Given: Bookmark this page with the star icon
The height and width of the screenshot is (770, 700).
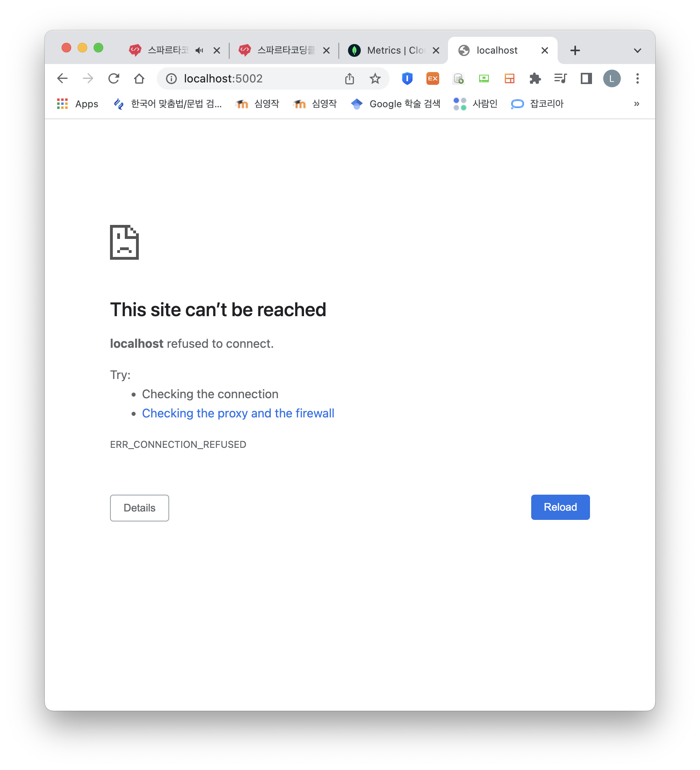Looking at the screenshot, I should click(x=375, y=78).
